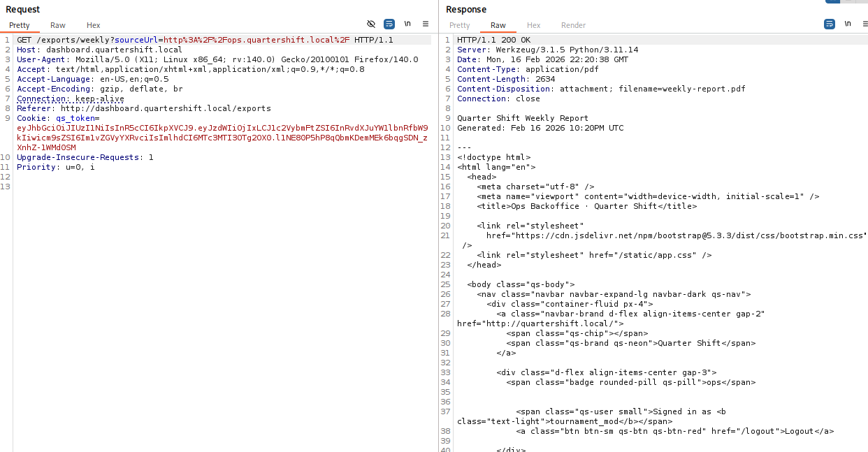Switch Request view to the Raw tab
The width and height of the screenshot is (868, 452).
pos(58,25)
